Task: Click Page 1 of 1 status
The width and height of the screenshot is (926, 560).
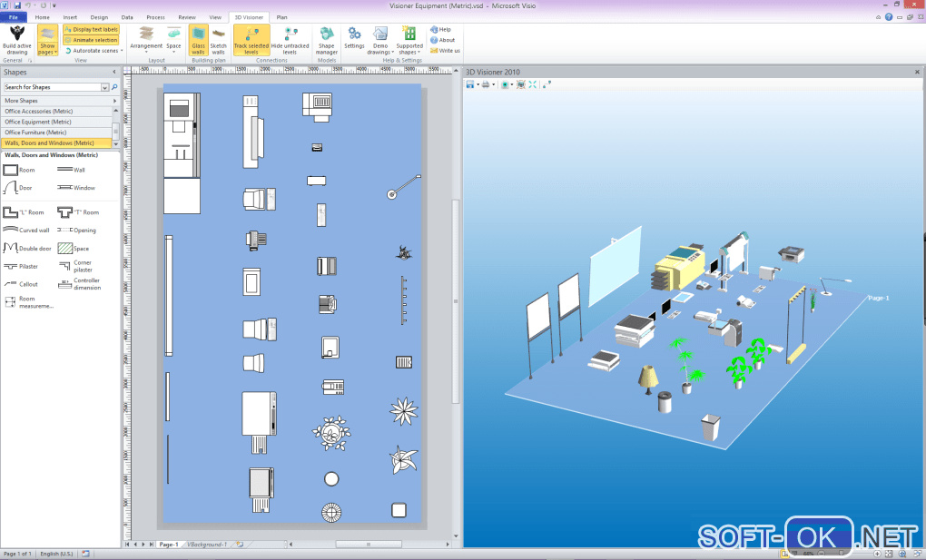Action: (x=18, y=554)
